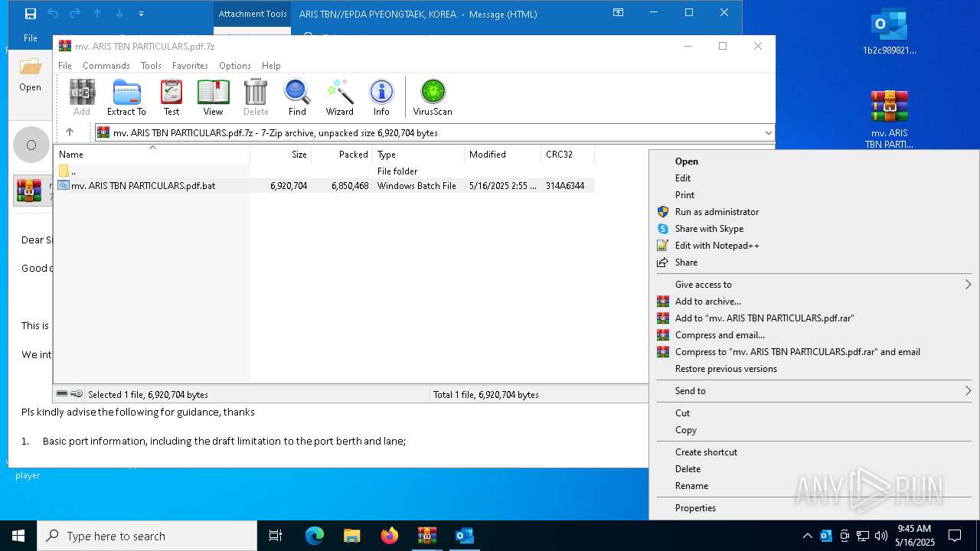Sort by the Type column header

[419, 154]
